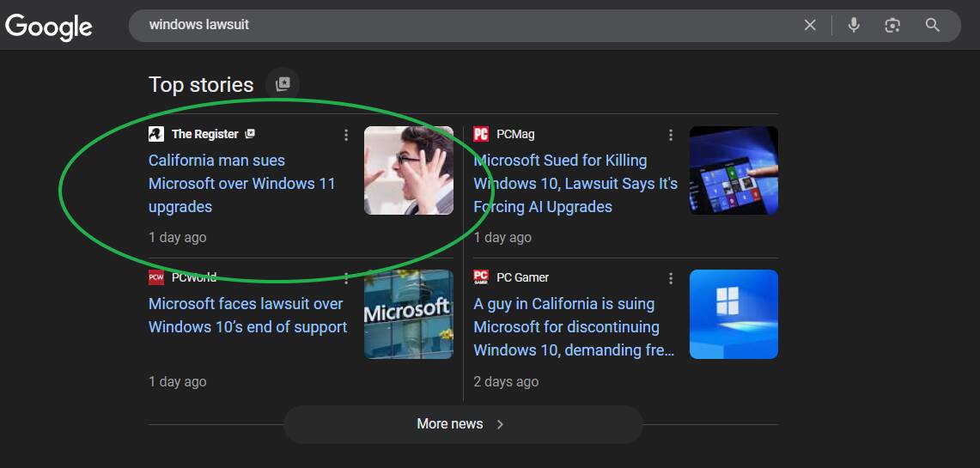Open more options for PCMag story
The width and height of the screenshot is (980, 468).
[671, 135]
